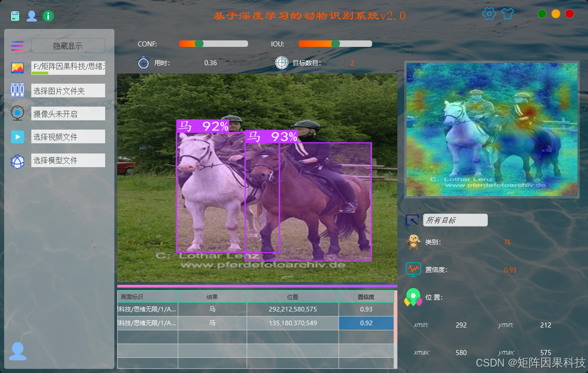
Task: Click the monitor pulse icon beside 置信度
Action: (413, 269)
